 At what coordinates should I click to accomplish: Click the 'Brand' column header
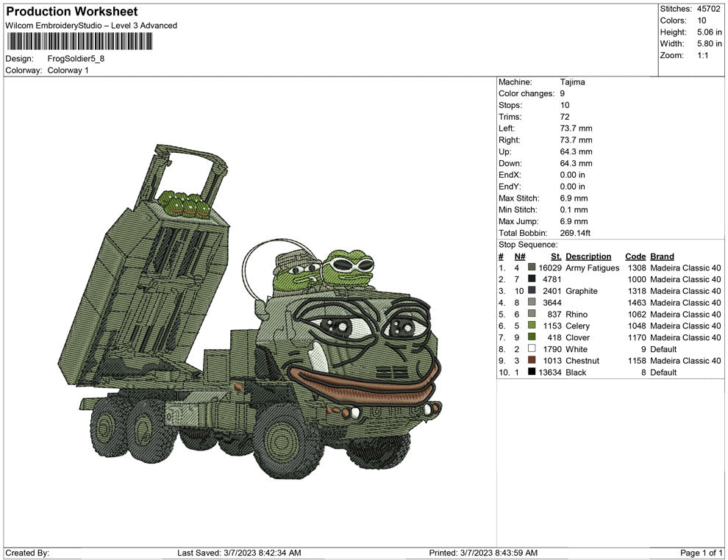click(662, 256)
